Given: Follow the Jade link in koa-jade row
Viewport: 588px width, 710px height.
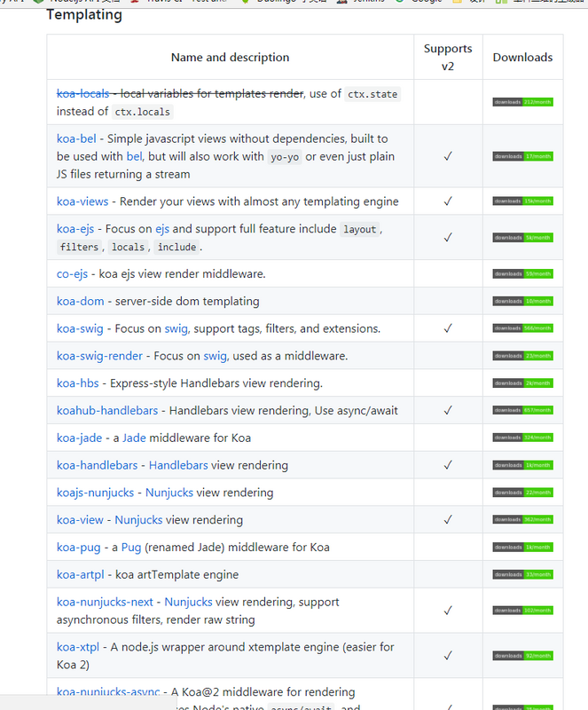Looking at the screenshot, I should coord(134,438).
